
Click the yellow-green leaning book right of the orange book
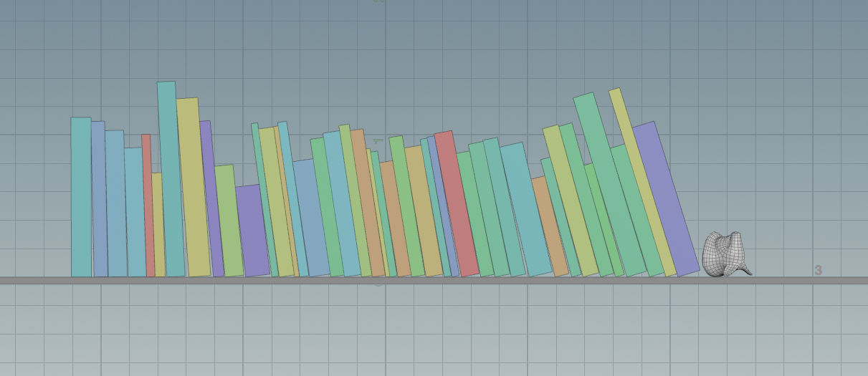coord(570,201)
